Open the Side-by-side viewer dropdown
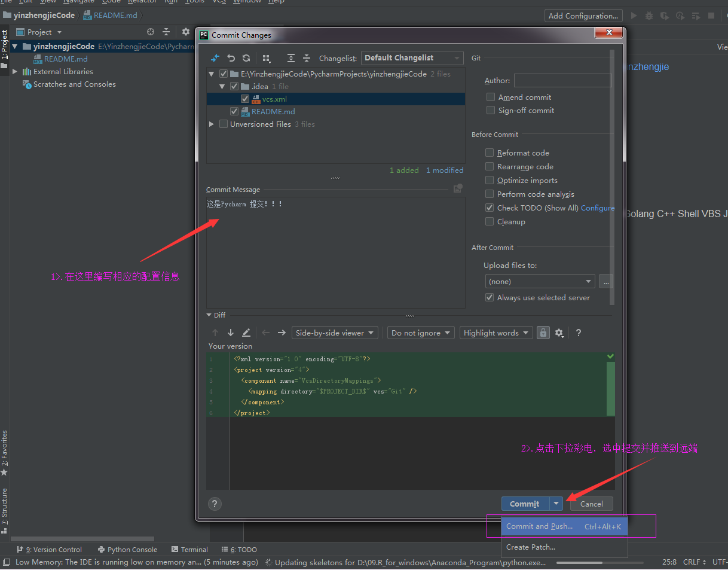This screenshot has height=570, width=728. click(335, 333)
